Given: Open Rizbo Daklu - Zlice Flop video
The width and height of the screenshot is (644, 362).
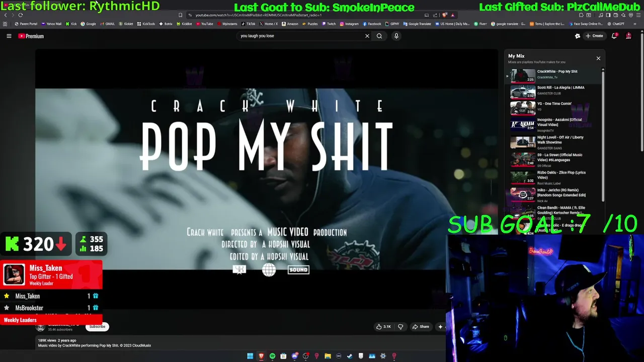Looking at the screenshot, I should tap(553, 177).
